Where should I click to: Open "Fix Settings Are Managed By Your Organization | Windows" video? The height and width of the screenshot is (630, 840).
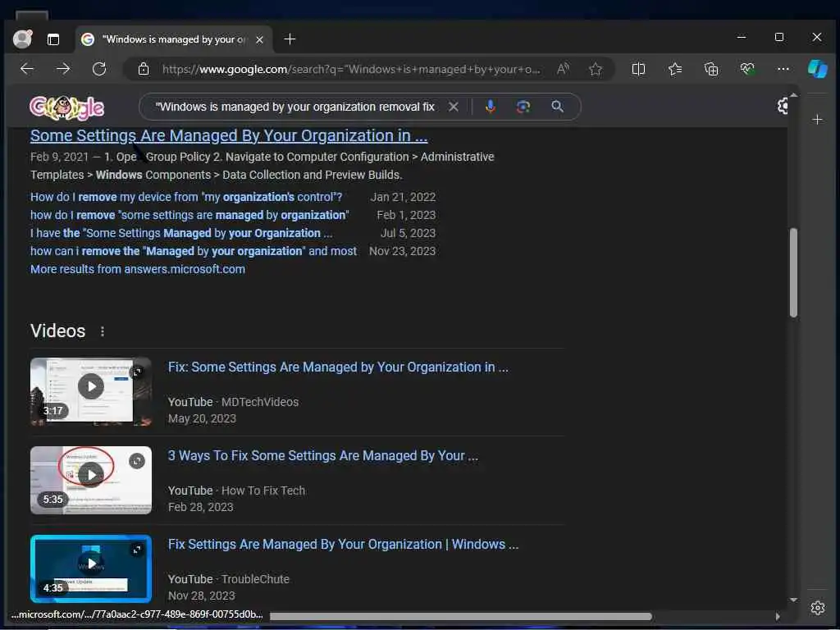[x=344, y=545]
